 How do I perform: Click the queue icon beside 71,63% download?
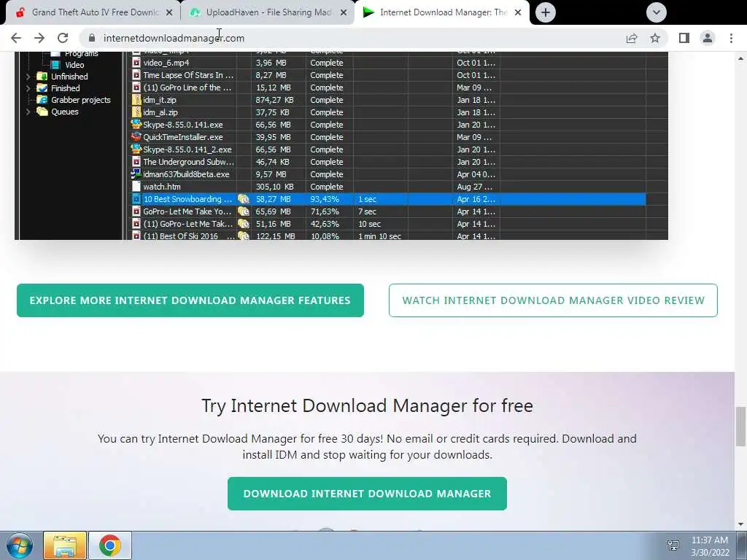click(x=244, y=211)
